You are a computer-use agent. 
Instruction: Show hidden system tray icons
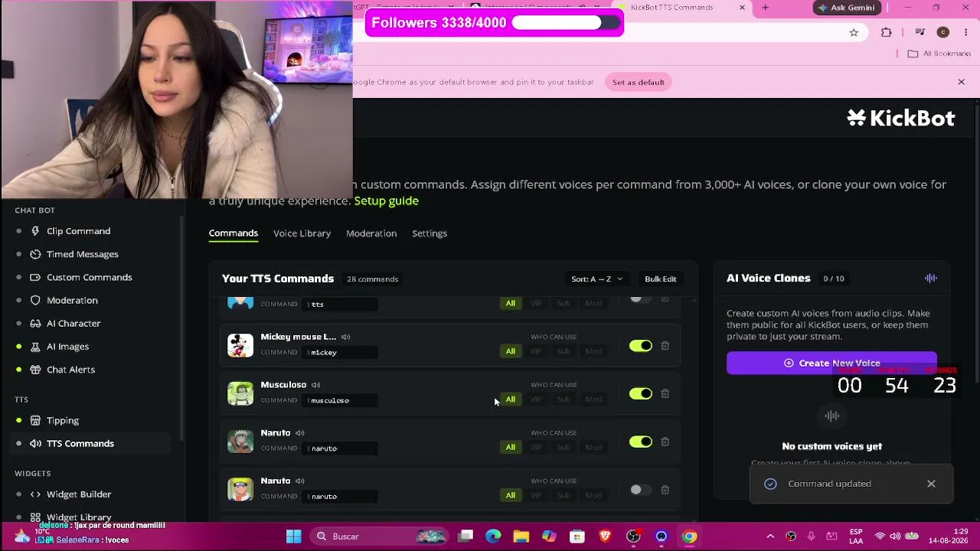coord(770,536)
